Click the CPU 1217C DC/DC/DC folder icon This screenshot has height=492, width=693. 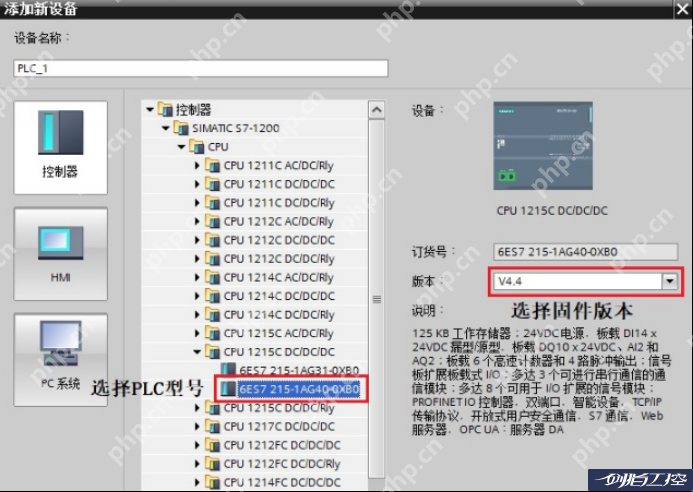click(x=213, y=426)
